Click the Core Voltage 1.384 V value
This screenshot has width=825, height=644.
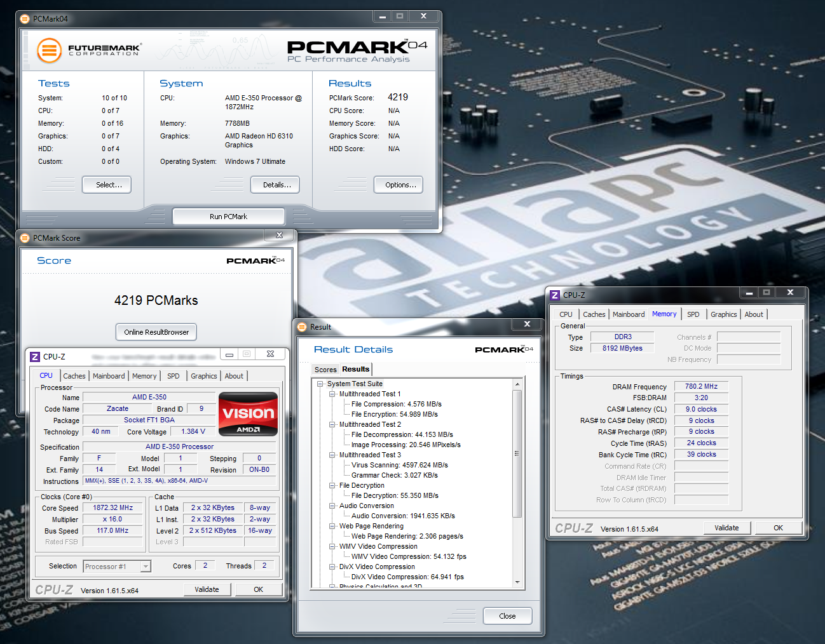pos(193,431)
